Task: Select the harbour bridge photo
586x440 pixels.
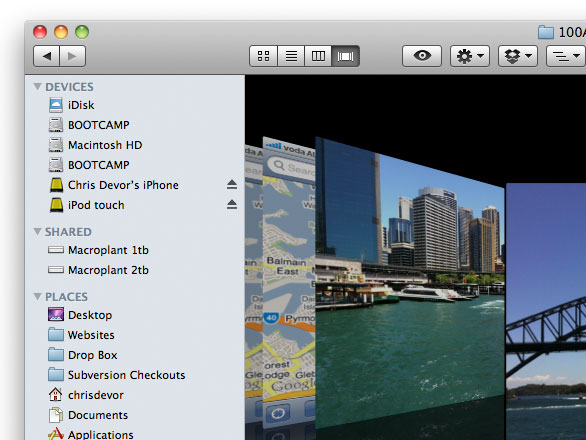Action: click(546, 310)
